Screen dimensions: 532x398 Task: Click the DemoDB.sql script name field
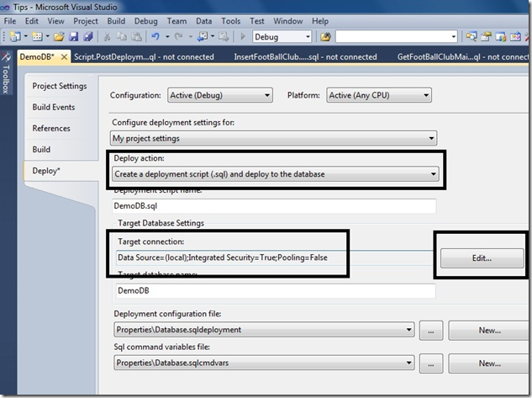point(274,206)
